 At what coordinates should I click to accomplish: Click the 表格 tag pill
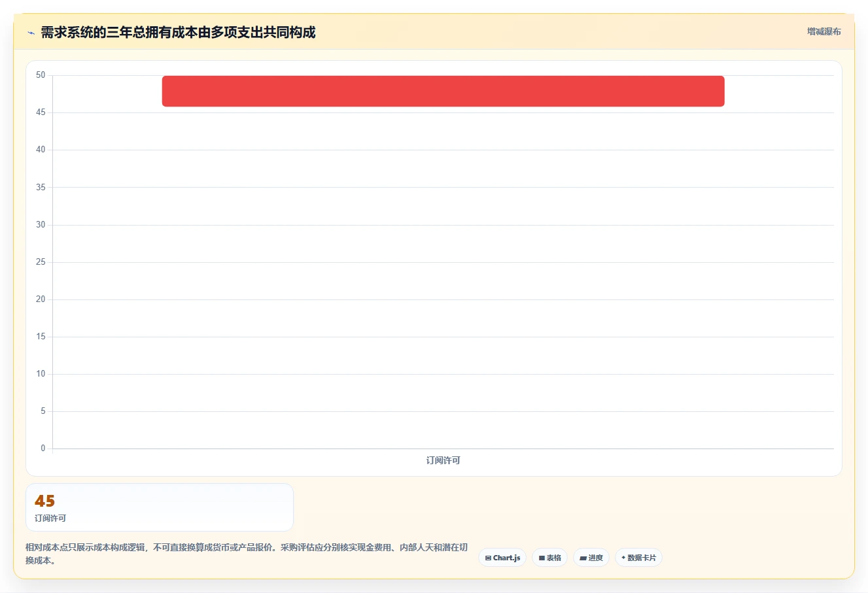(x=549, y=558)
